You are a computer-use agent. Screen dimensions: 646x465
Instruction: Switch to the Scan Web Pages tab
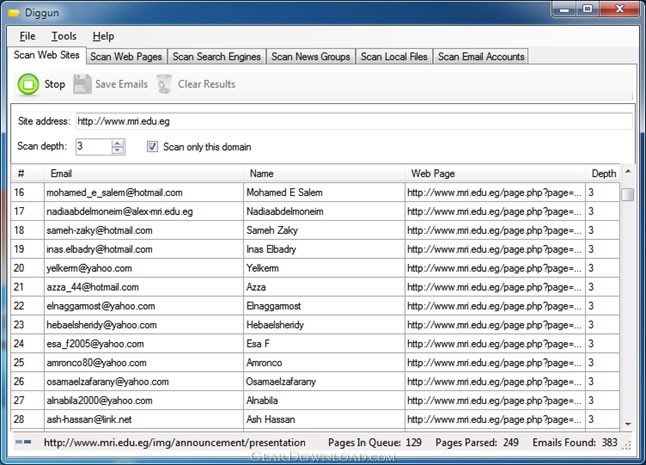point(126,57)
